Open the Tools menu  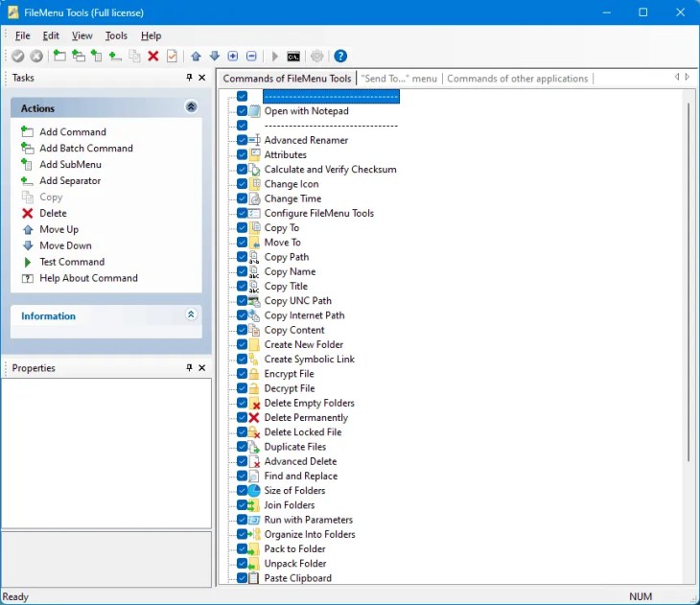(116, 35)
